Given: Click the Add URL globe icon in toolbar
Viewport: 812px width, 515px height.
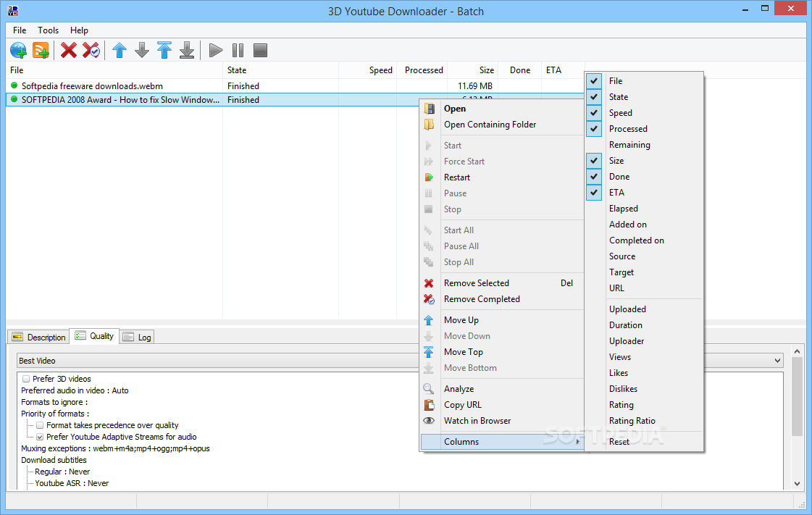Looking at the screenshot, I should (x=18, y=50).
